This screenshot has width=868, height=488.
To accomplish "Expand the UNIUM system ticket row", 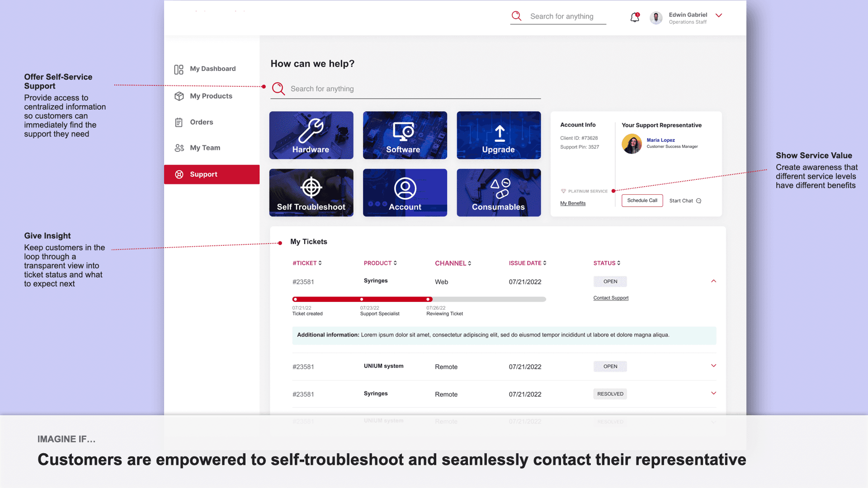I will click(713, 366).
